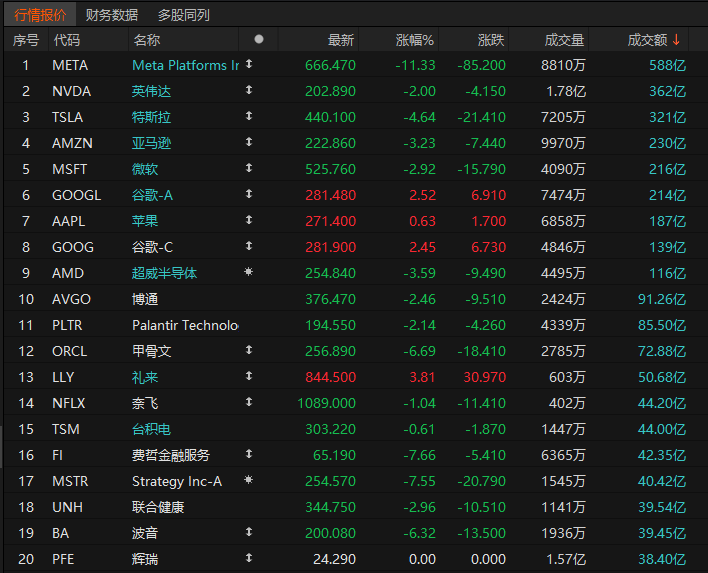Click the marker icon in GOOGL row
Image resolution: width=708 pixels, height=573 pixels.
[249, 194]
